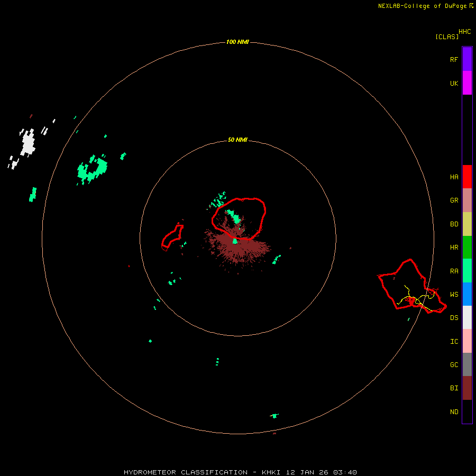
Task: Click the '03:40' timestamp text
Action: pyautogui.click(x=345, y=472)
